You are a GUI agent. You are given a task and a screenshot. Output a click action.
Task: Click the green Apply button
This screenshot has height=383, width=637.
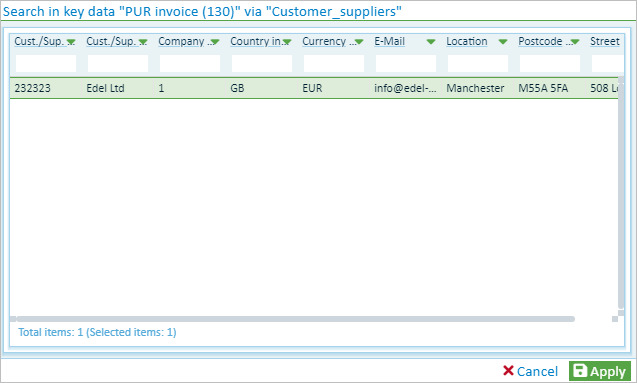point(600,371)
